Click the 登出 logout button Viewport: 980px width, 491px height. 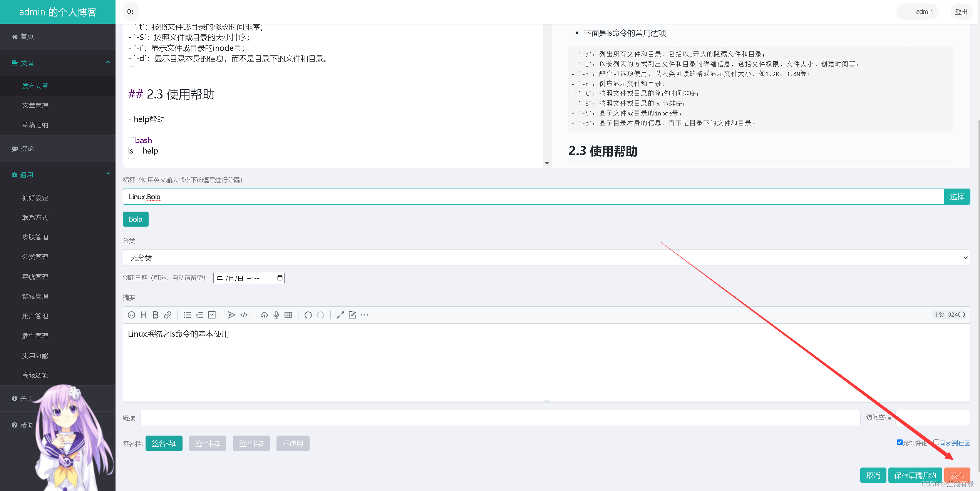point(961,12)
